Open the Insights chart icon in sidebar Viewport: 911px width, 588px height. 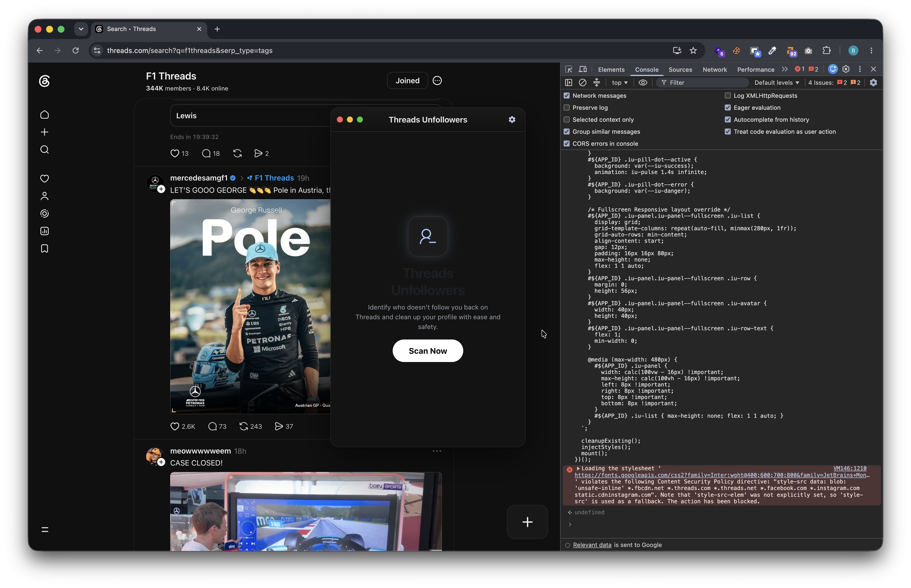pos(44,231)
